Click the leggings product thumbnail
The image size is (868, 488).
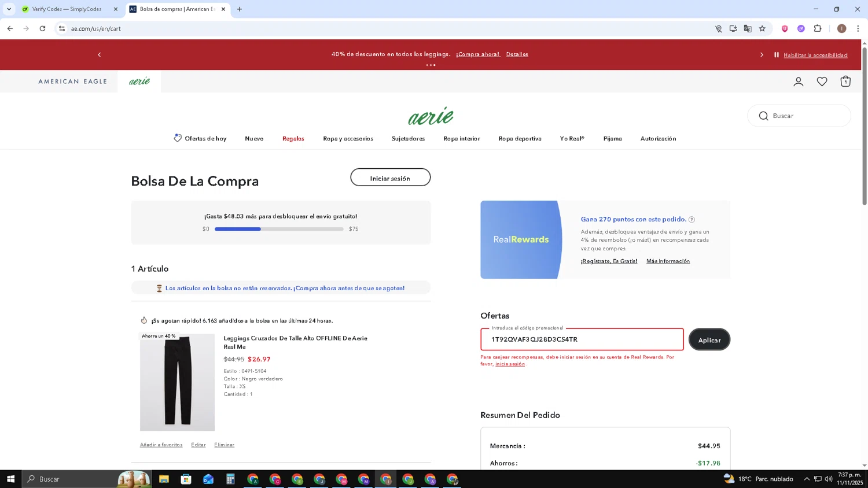(x=177, y=382)
